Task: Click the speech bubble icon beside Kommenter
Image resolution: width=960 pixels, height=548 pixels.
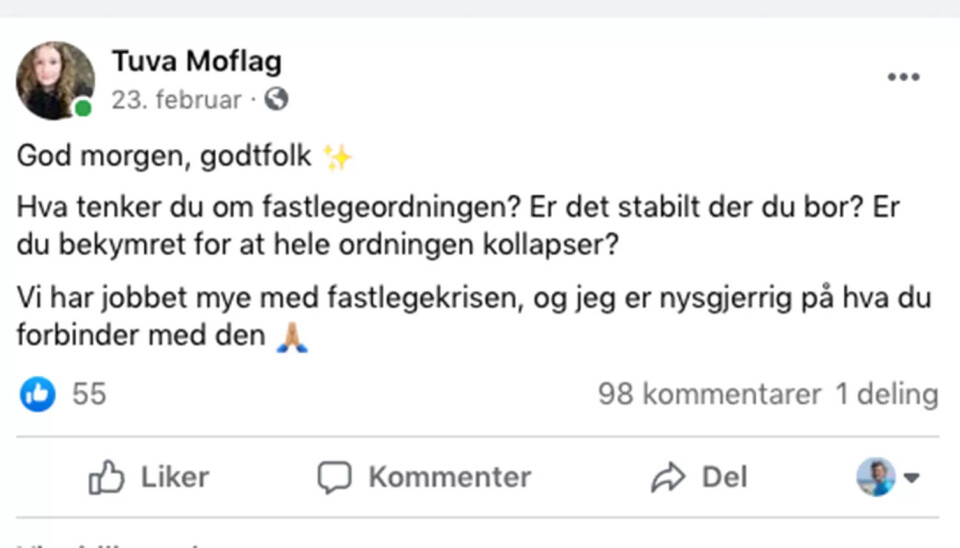Action: (336, 478)
